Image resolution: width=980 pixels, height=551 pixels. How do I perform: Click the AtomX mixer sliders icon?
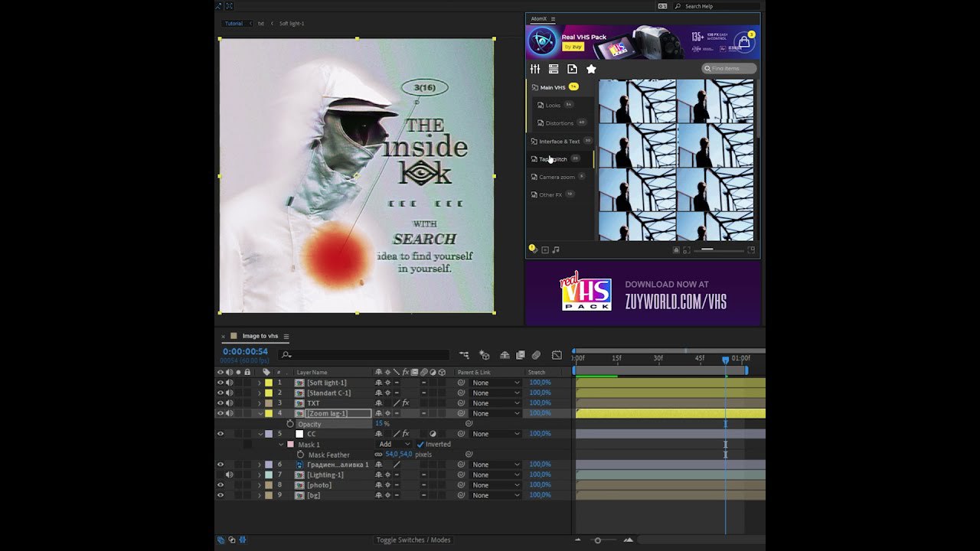click(x=535, y=69)
